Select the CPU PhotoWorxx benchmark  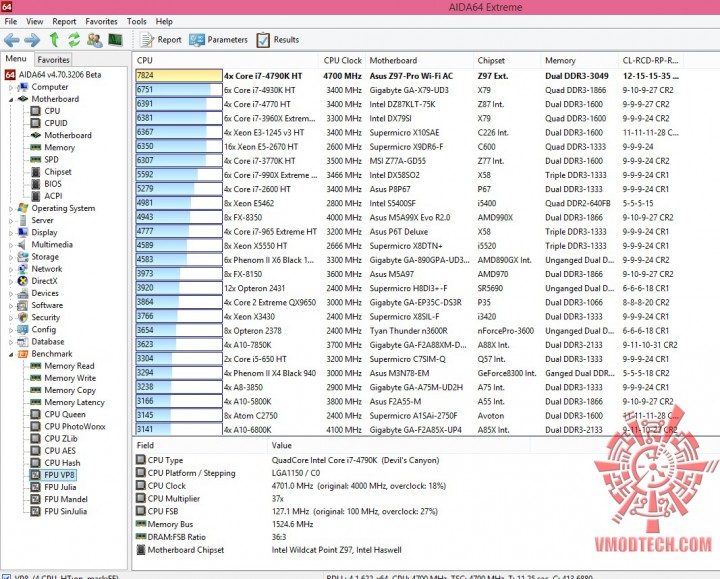[x=68, y=427]
